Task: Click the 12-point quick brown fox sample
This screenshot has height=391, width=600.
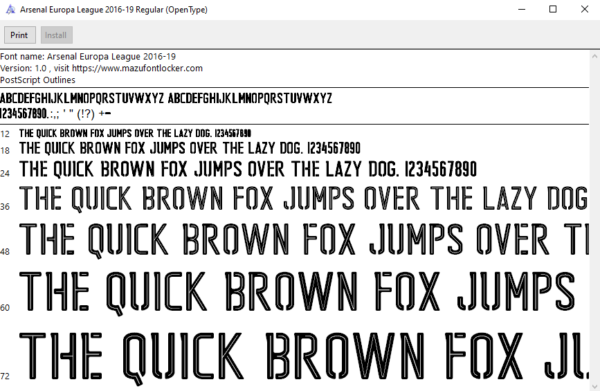Action: click(135, 133)
